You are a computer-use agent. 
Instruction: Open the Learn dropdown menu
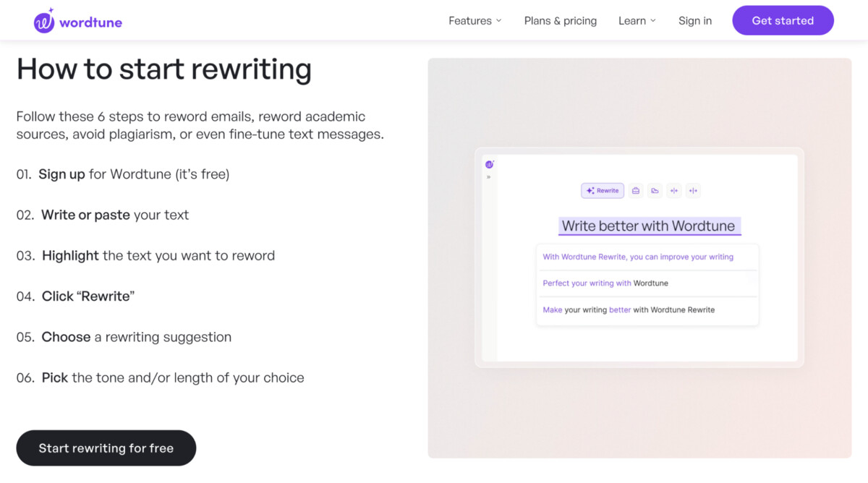point(637,21)
